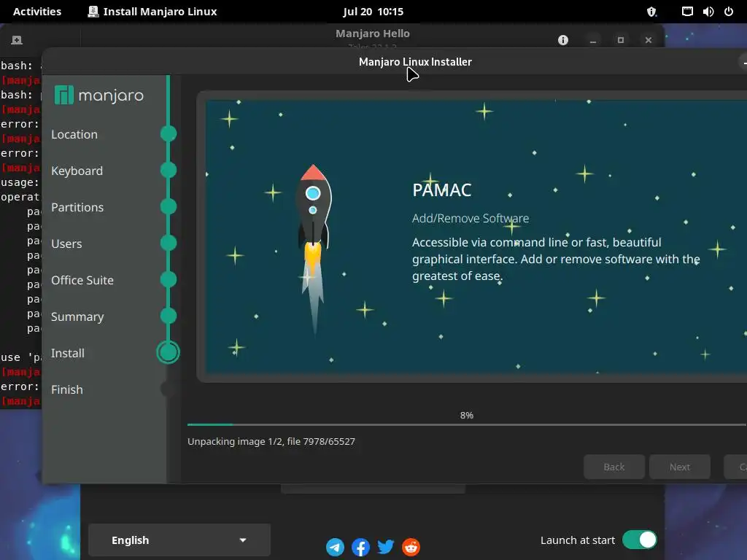Open the Reddit link in Manjaro Hello

411,547
